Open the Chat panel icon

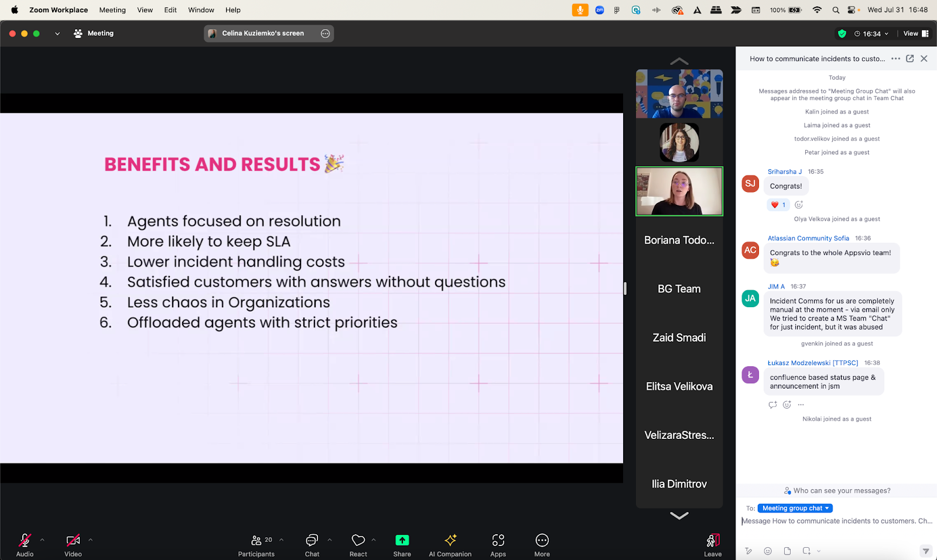coord(312,540)
